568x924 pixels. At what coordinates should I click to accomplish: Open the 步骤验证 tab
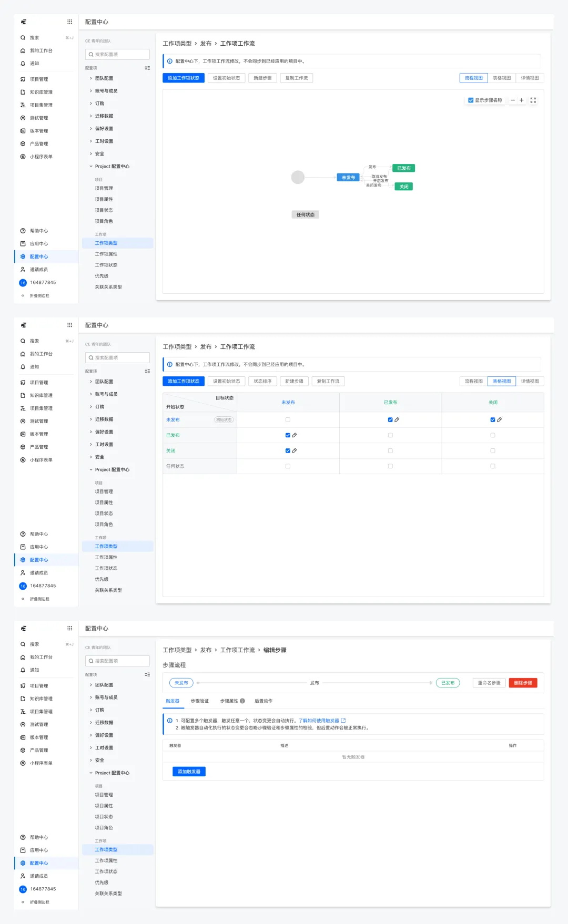pos(199,701)
